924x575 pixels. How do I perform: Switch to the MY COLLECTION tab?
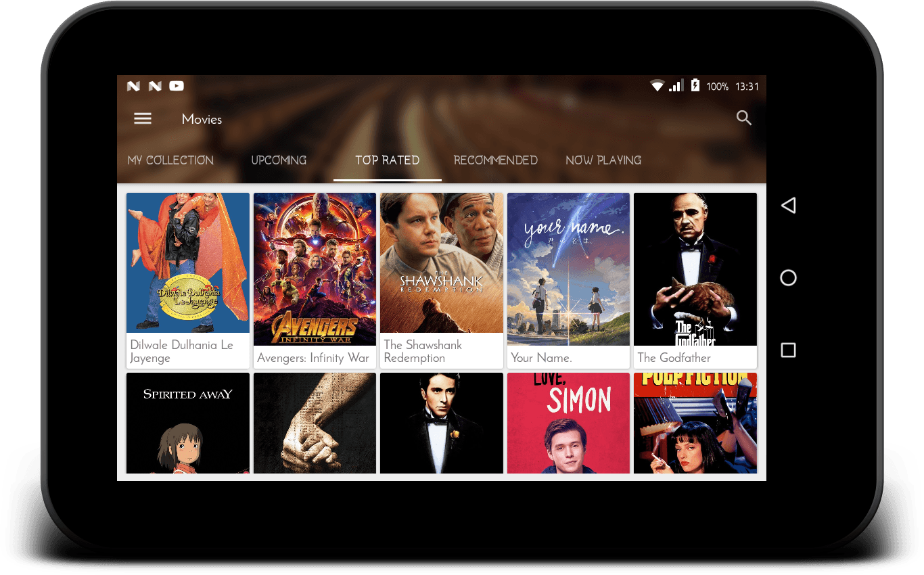coord(170,160)
